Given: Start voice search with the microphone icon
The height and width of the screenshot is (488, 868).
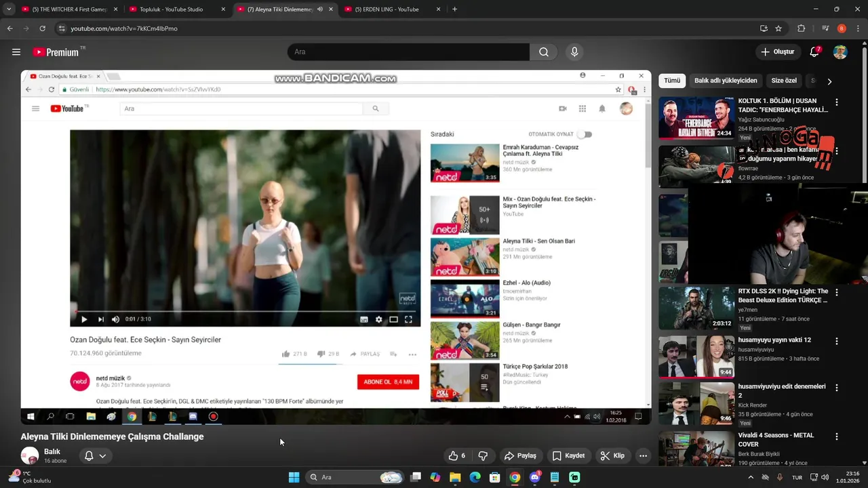Looking at the screenshot, I should click(x=574, y=52).
